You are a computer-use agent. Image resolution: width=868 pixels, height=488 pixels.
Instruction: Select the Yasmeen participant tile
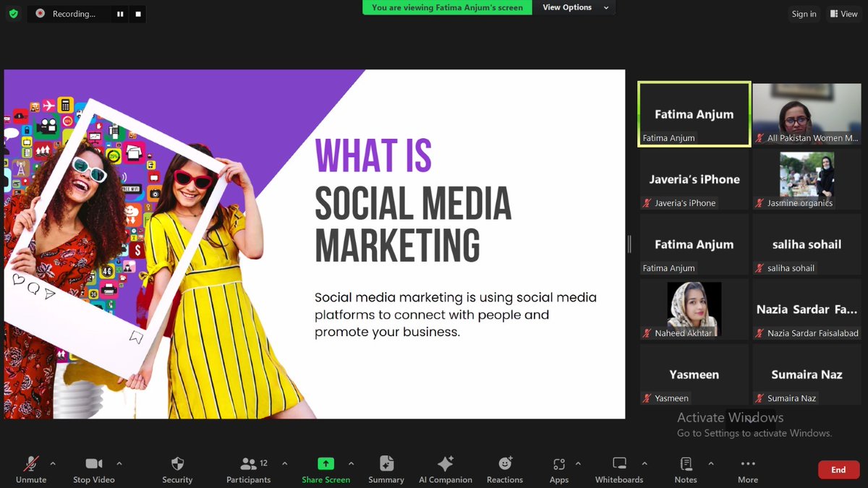(x=694, y=374)
